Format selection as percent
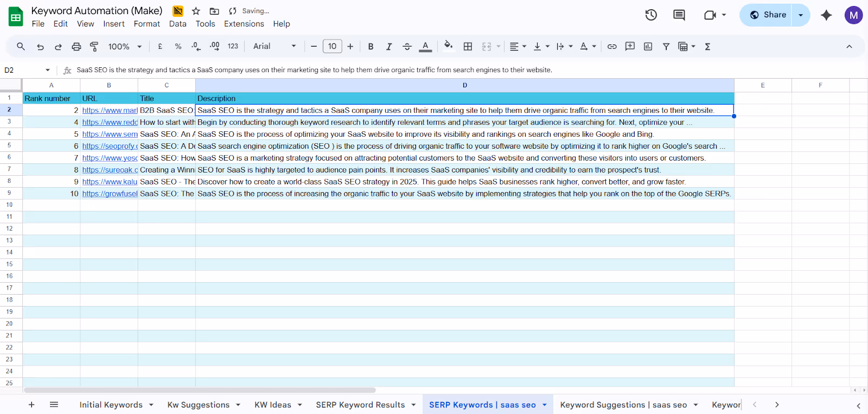Screen dimensions: 868x414 [178, 47]
